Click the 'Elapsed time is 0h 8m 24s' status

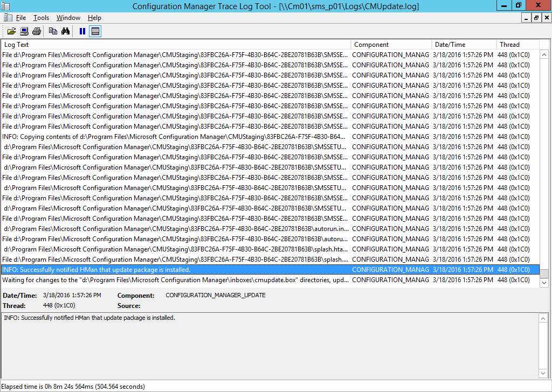73,387
